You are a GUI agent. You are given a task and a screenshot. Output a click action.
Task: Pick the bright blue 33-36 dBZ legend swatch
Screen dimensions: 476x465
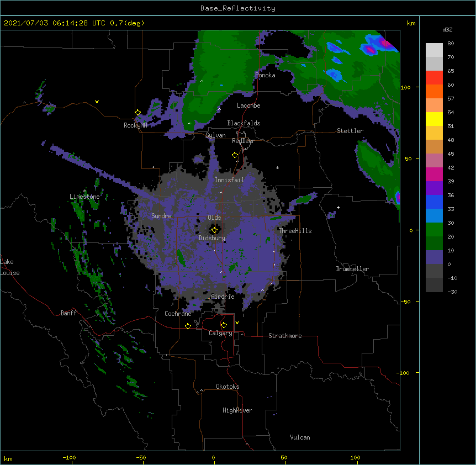(x=434, y=202)
